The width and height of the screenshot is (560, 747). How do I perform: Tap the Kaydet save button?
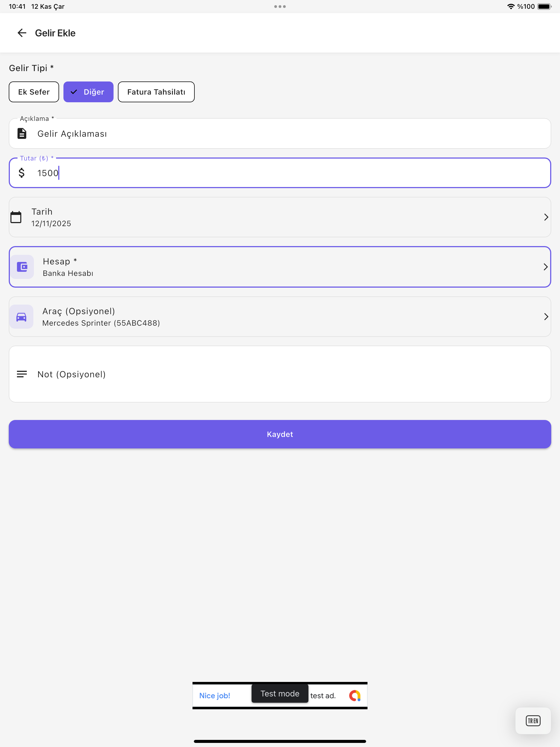pyautogui.click(x=280, y=434)
